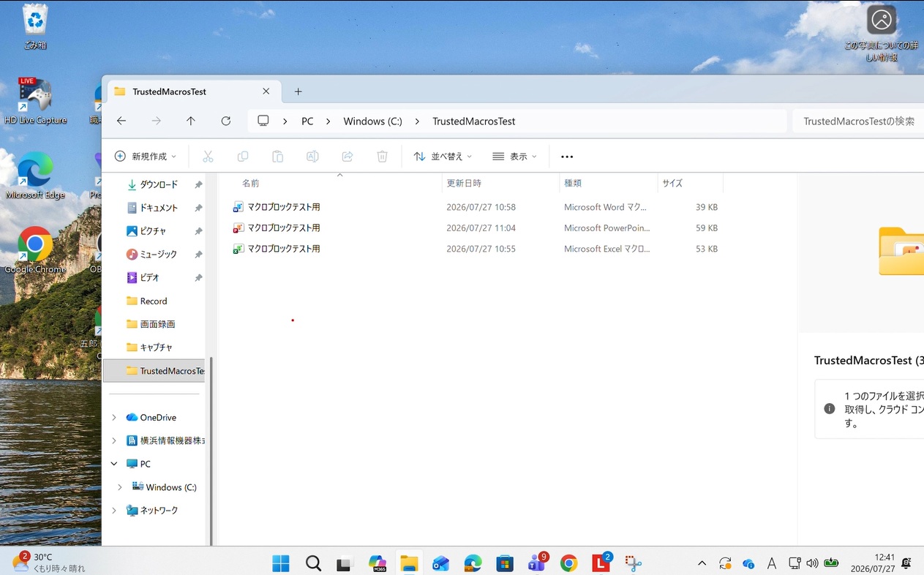Select the Excel macro file icon
The image size is (924, 575).
(238, 249)
